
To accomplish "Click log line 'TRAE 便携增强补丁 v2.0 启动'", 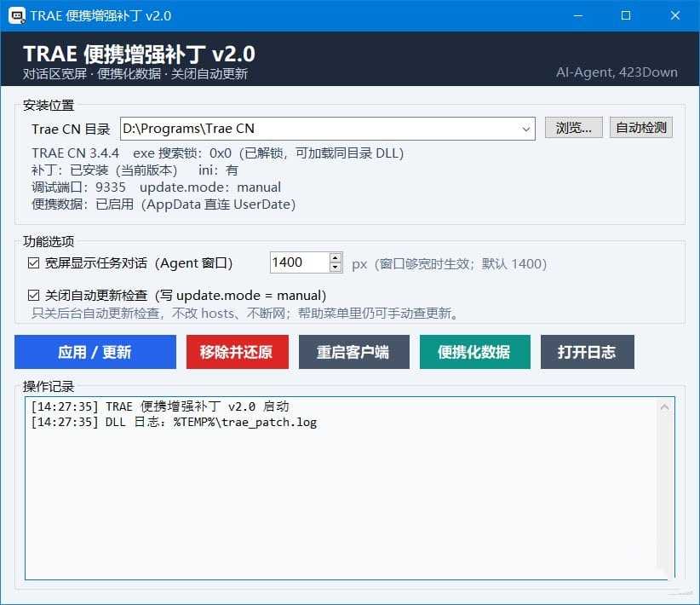I will click(197, 406).
